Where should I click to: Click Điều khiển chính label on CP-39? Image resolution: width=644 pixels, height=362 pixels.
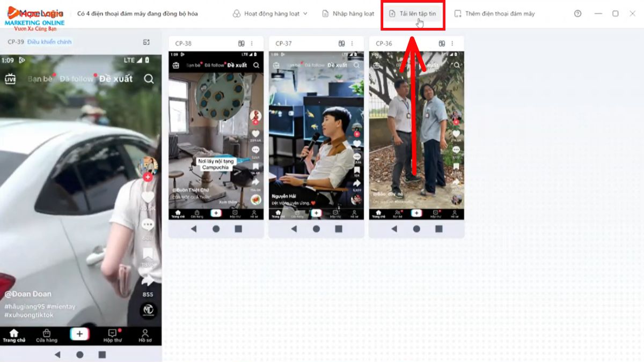(x=49, y=42)
